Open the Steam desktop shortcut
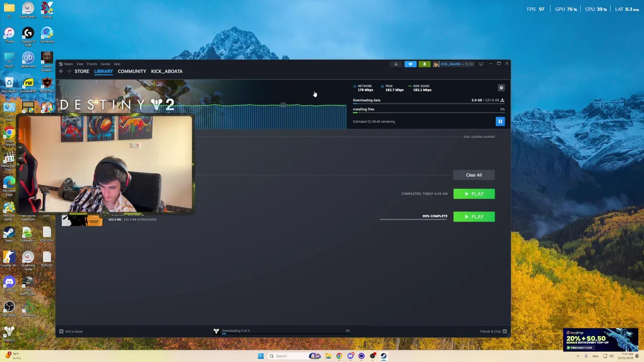The width and height of the screenshot is (644, 362). click(9, 234)
